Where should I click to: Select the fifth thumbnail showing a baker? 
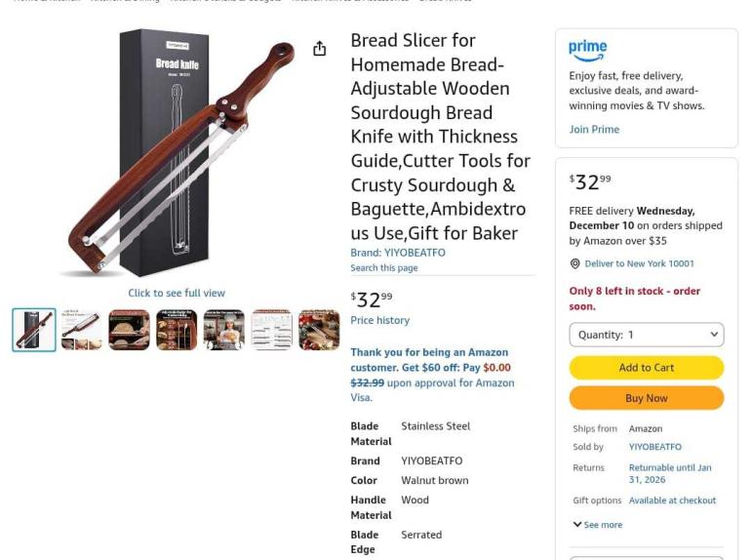(x=224, y=330)
